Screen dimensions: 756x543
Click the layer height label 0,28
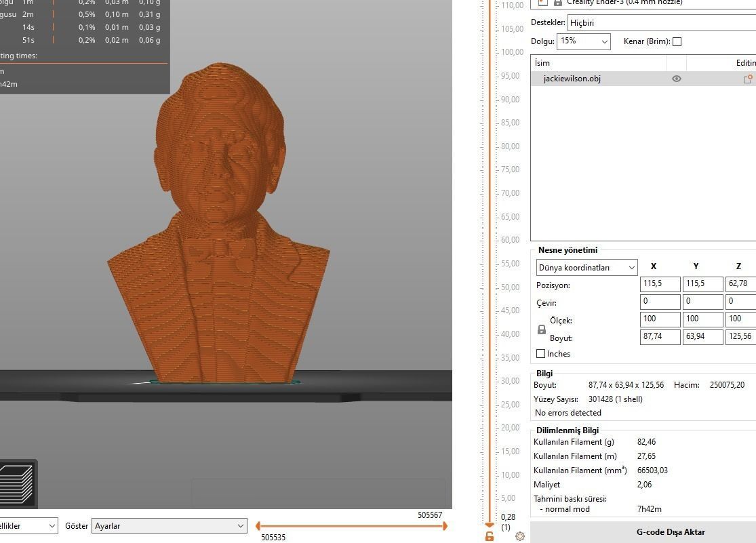point(508,517)
